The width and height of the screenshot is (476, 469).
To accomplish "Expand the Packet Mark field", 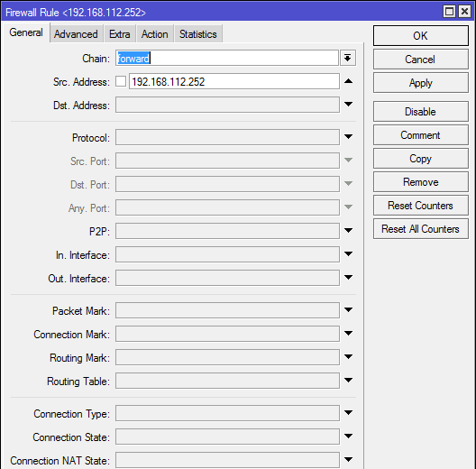I will pyautogui.click(x=349, y=309).
